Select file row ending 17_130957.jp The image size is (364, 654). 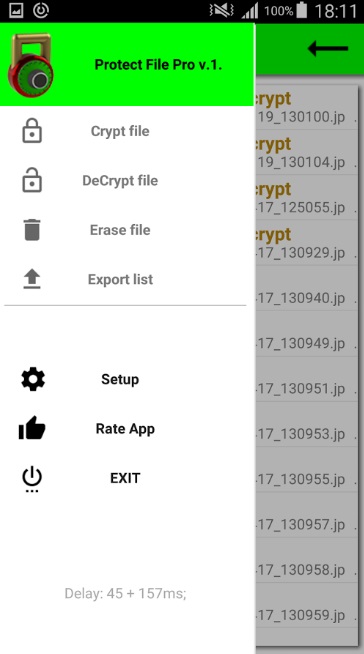point(306,515)
